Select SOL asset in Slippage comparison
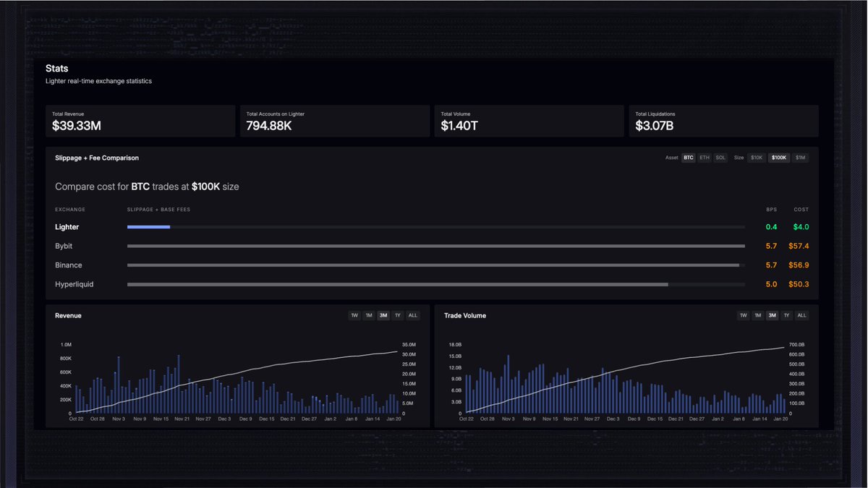The width and height of the screenshot is (868, 488). pyautogui.click(x=720, y=158)
